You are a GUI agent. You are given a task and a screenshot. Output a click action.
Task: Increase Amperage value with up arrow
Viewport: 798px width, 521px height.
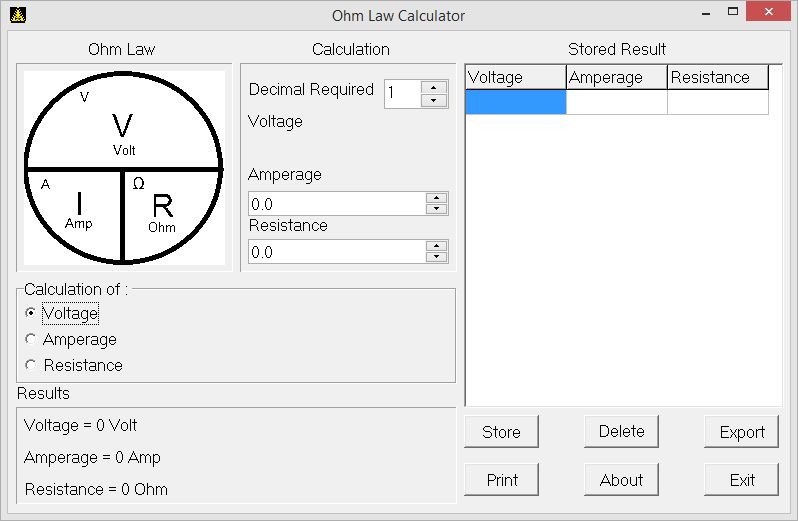pos(436,198)
